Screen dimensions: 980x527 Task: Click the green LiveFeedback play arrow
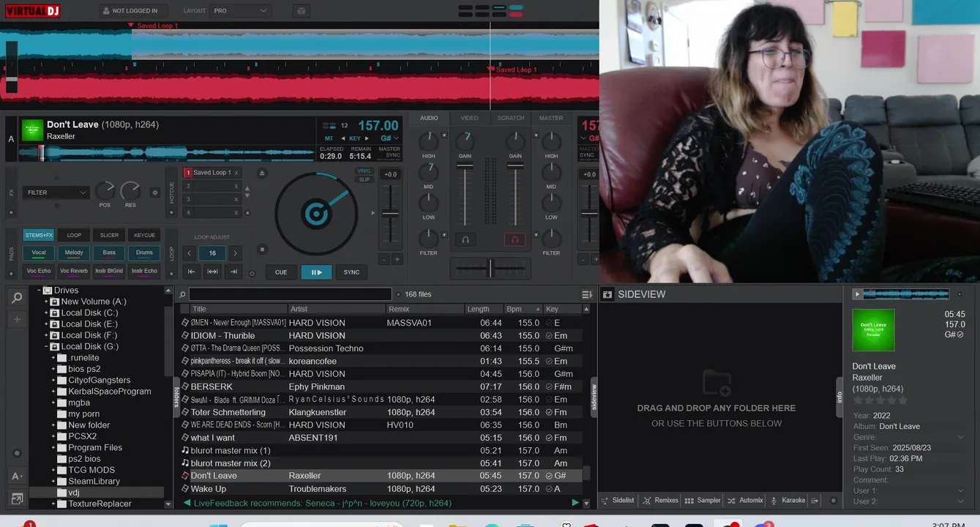point(575,503)
